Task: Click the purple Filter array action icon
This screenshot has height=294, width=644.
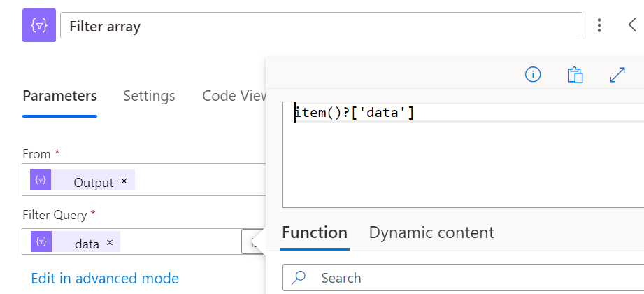Action: click(39, 26)
